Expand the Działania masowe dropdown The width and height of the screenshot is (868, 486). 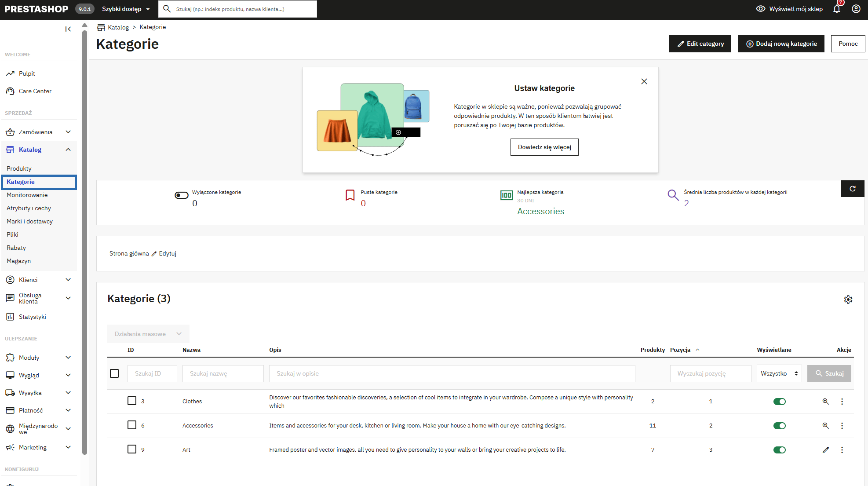pyautogui.click(x=148, y=333)
